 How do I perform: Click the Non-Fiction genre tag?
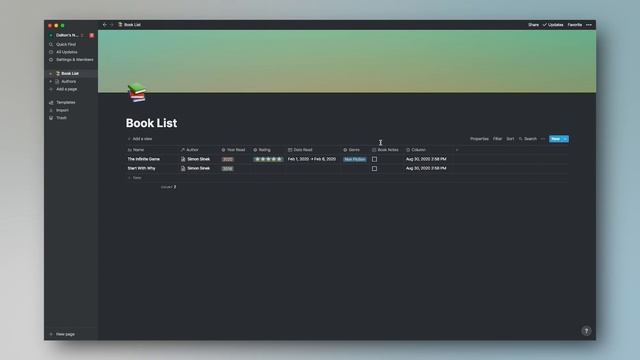pos(355,159)
